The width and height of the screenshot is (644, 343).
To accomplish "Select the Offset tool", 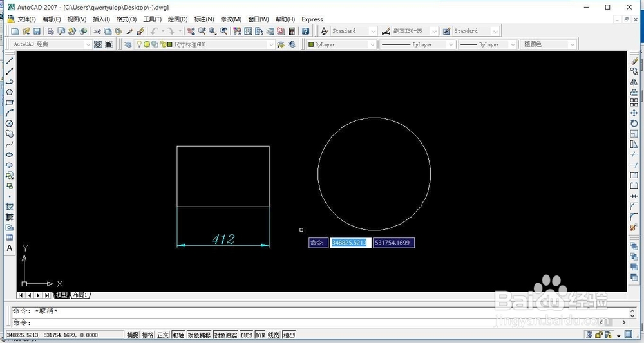I will pos(634,92).
